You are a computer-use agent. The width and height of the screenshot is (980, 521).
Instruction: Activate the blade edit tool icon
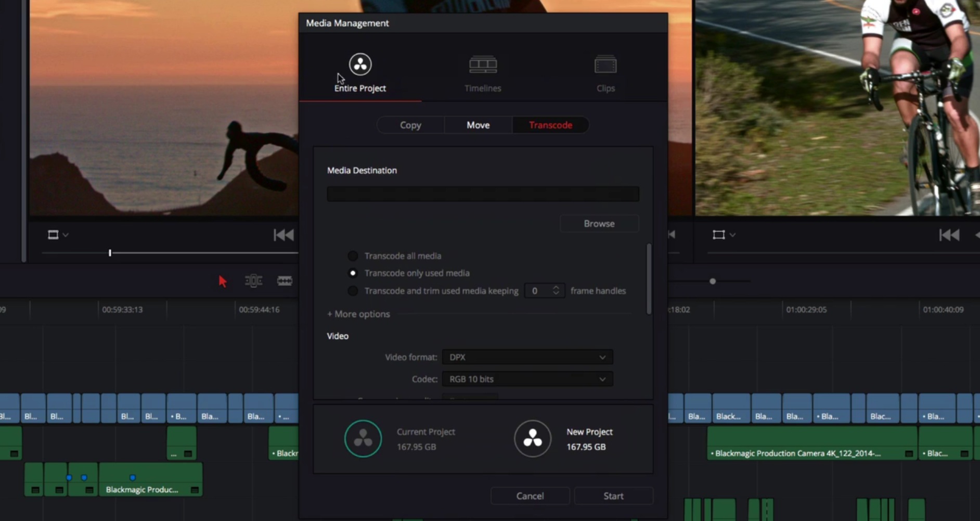point(285,281)
